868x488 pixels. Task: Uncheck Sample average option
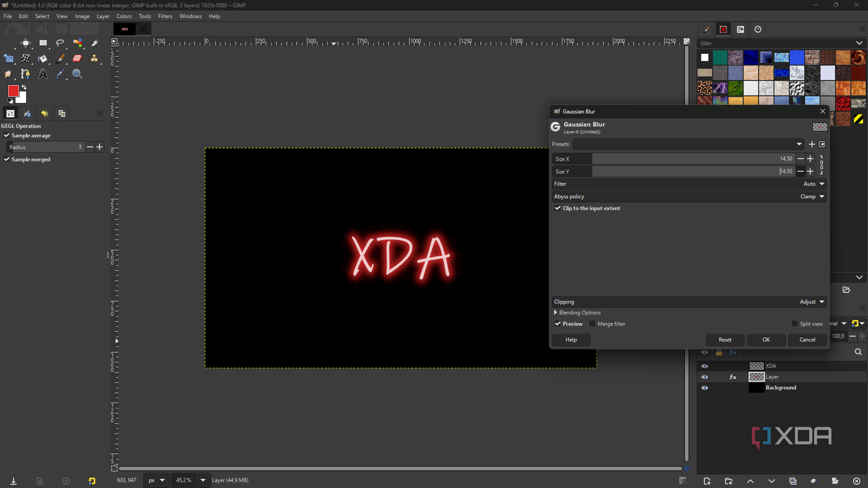7,135
